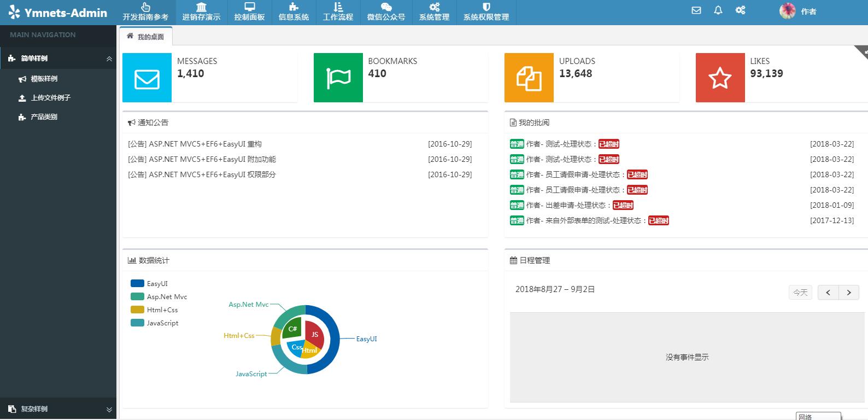Open the 进销存演示 top menu
Image resolution: width=868 pixels, height=420 pixels.
click(201, 12)
